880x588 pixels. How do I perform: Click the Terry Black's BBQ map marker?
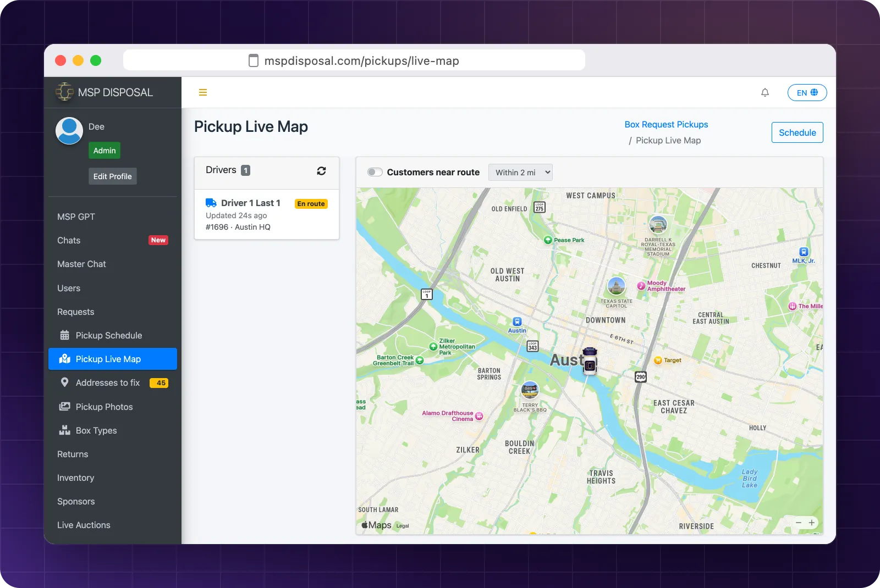[530, 390]
